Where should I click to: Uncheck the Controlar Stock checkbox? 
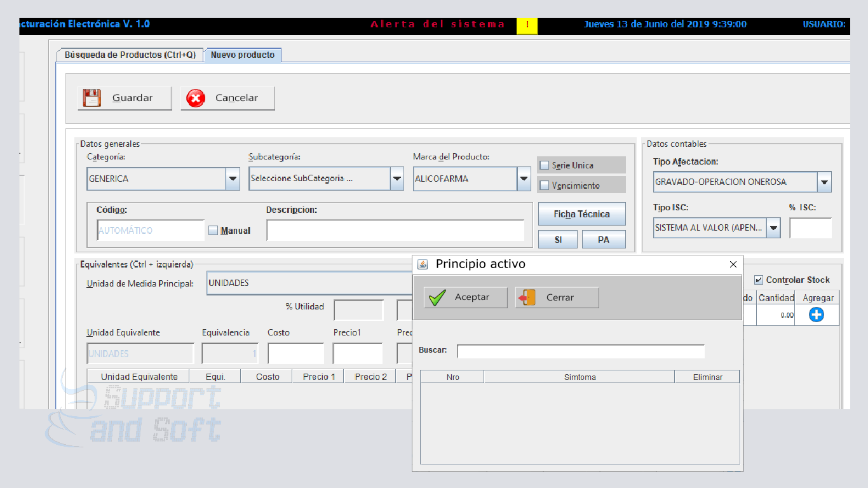click(759, 280)
